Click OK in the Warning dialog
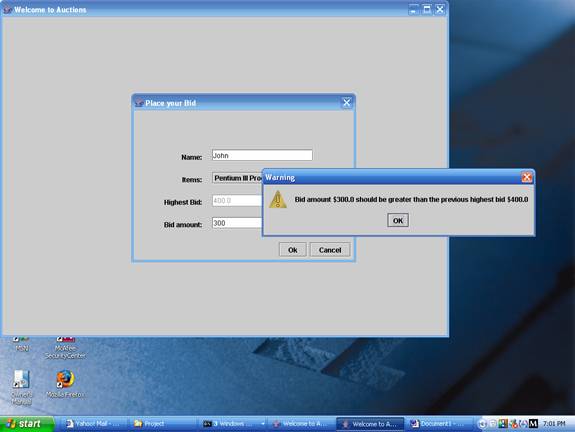Screen dimensions: 575x432 point(398,220)
